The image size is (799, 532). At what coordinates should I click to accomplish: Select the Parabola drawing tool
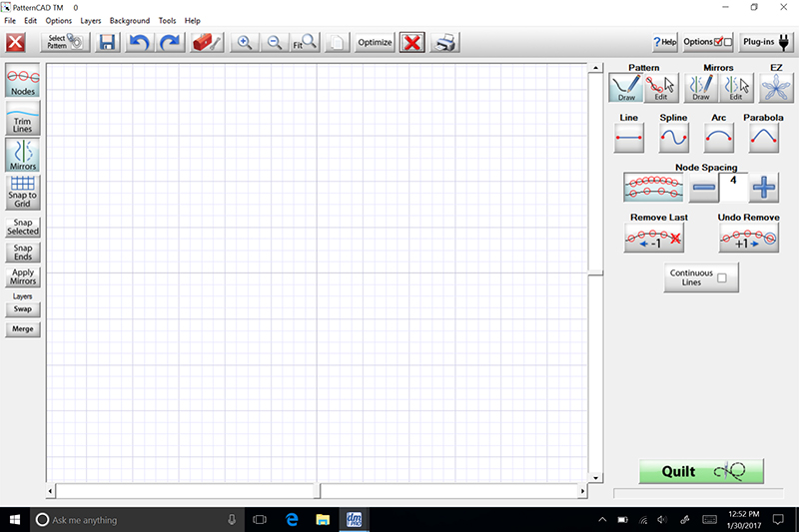763,137
